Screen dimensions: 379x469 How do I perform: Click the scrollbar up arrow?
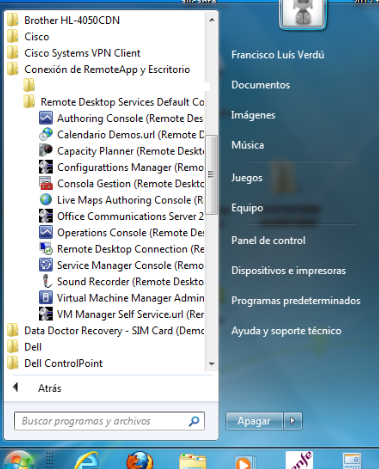(x=211, y=20)
